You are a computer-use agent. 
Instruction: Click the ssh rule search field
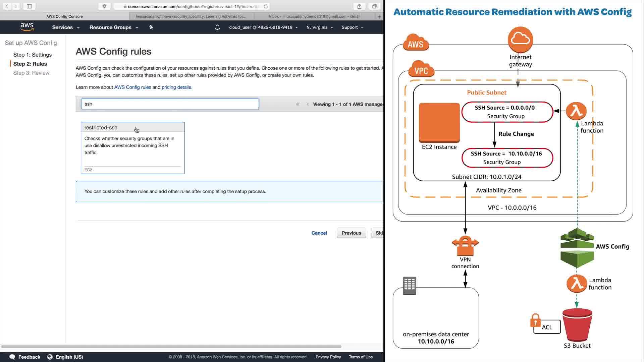(x=170, y=104)
